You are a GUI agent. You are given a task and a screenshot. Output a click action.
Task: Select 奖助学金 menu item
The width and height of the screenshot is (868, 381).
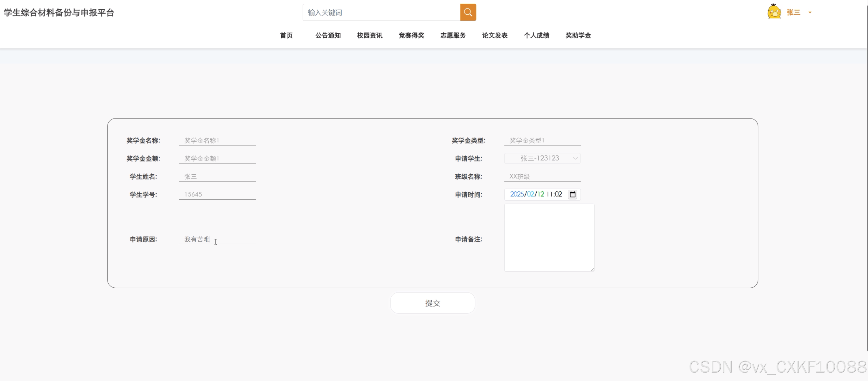578,35
